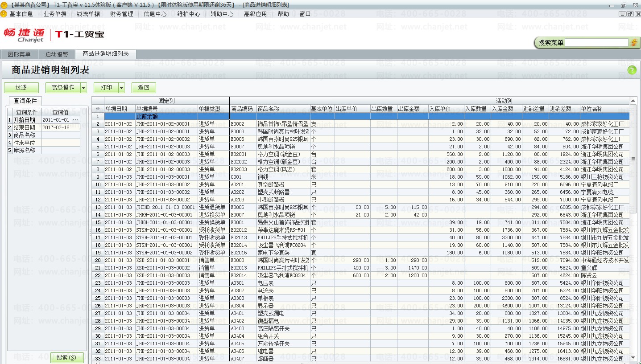
Task: Open the 财务管理 menu
Action: (x=122, y=14)
